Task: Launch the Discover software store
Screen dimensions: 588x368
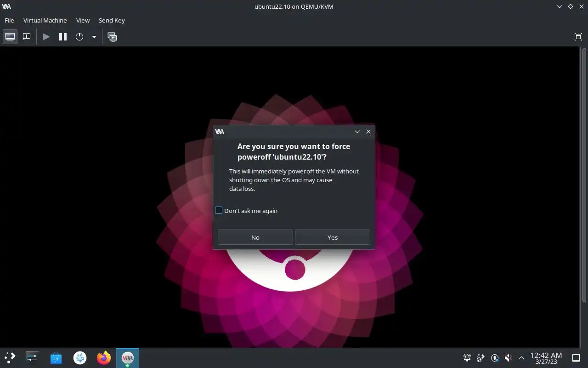Action: click(56, 357)
